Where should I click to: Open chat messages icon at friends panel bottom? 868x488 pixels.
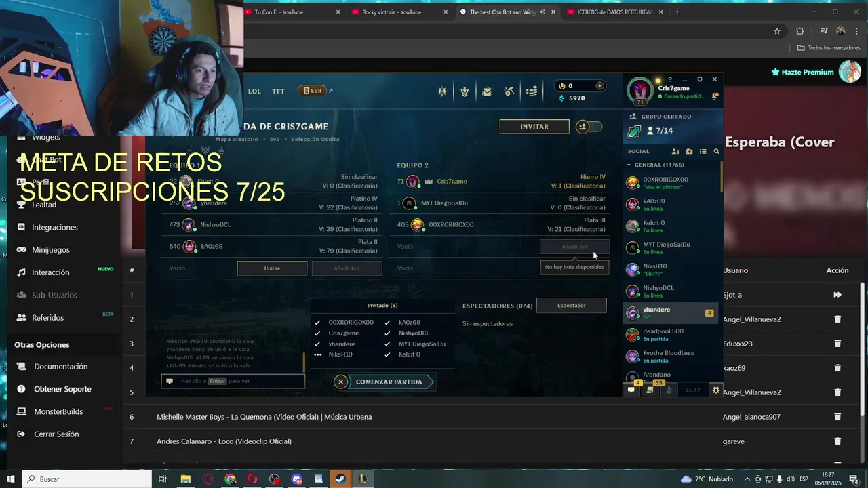point(631,390)
